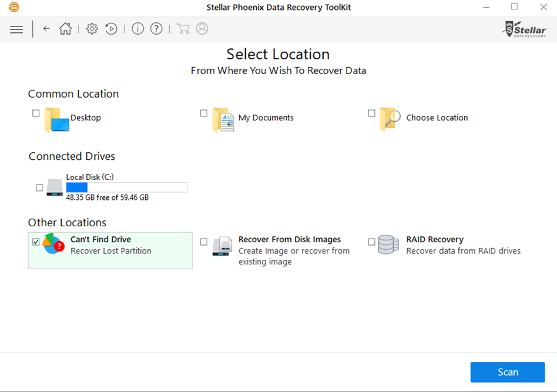Click the Local Disk (C:) usage bar
This screenshot has height=392, width=557.
(x=126, y=187)
